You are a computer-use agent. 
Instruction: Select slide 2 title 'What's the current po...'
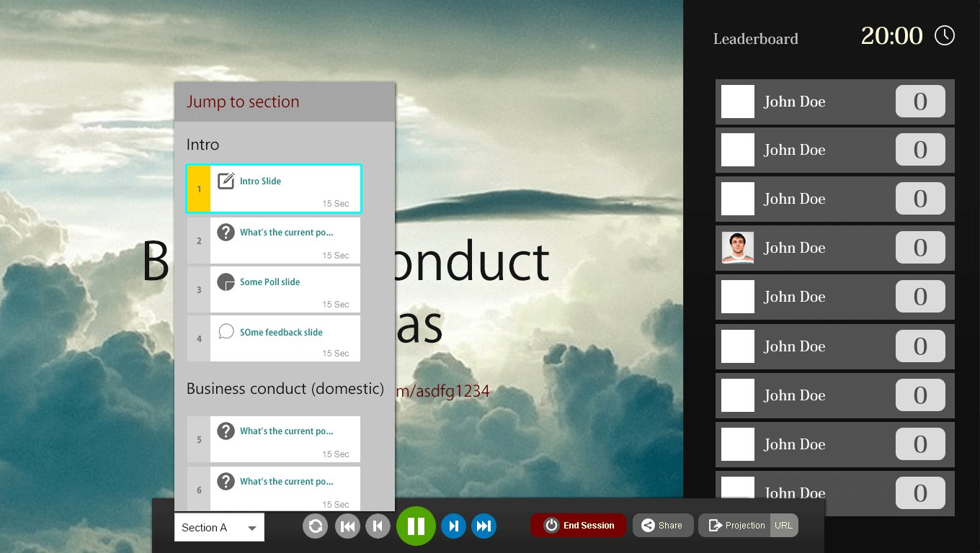point(287,233)
